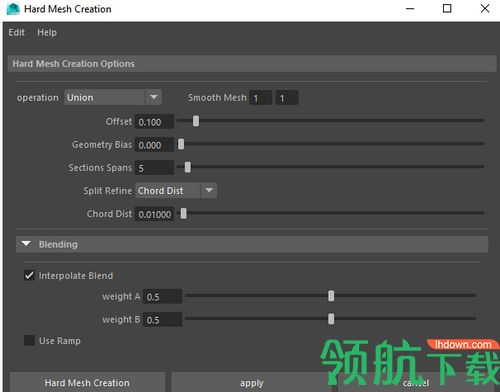Open the Split Refine Chord Dist dropdown
500x392 pixels.
click(176, 191)
